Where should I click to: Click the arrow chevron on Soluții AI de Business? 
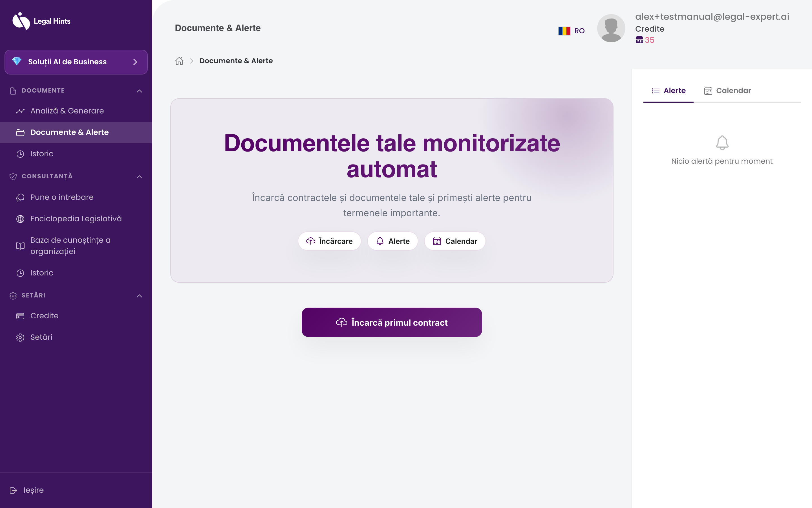[135, 62]
